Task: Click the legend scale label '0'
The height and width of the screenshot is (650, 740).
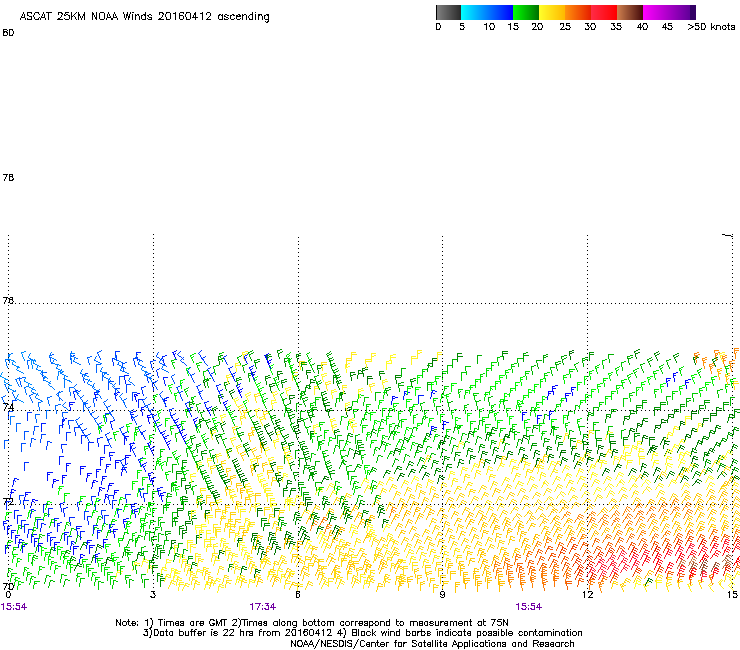Action: coord(438,27)
